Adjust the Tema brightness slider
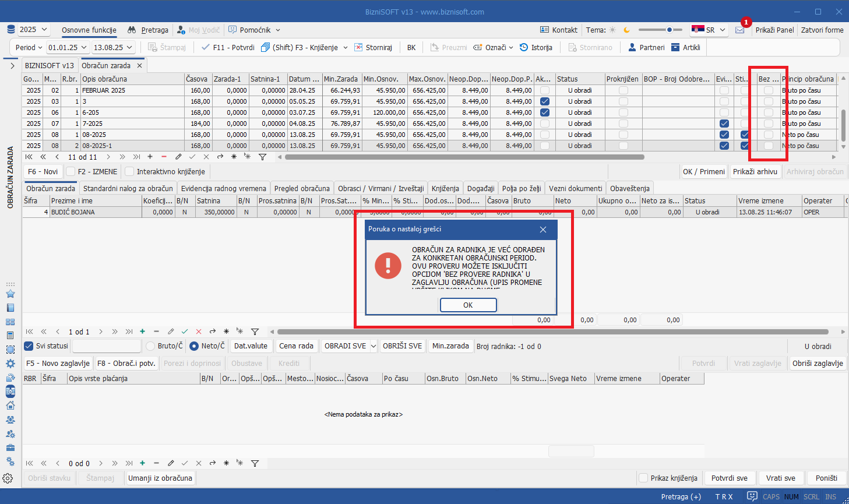849x504 pixels. coord(670,30)
